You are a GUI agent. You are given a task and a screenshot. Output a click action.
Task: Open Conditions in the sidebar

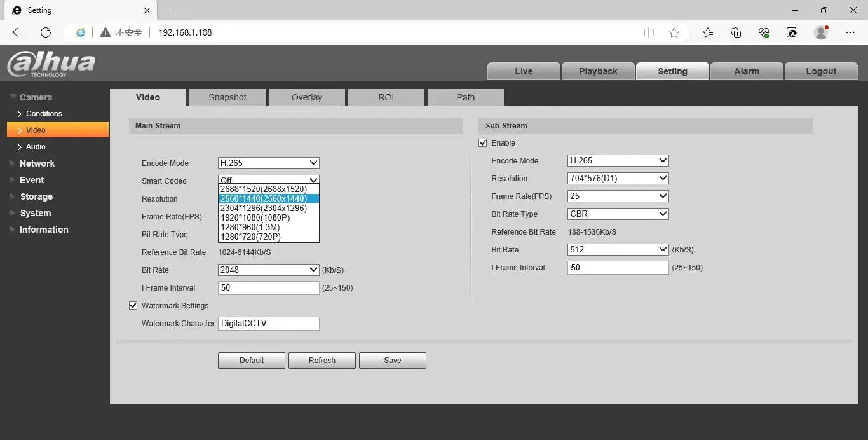click(x=44, y=114)
